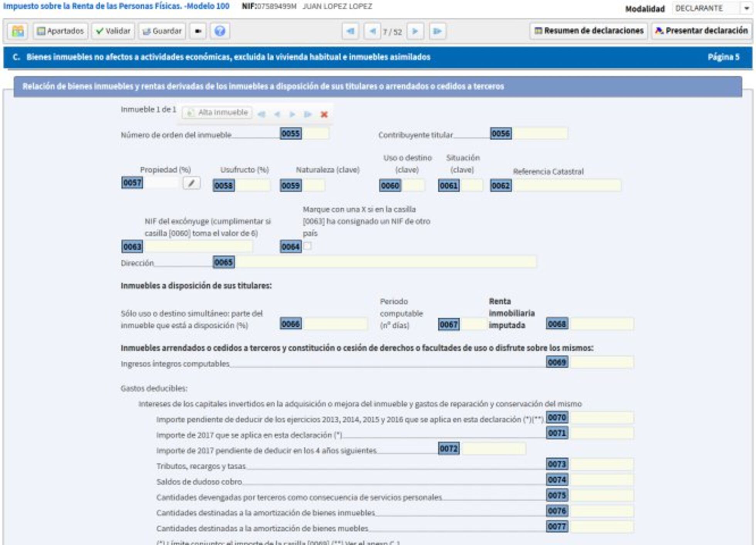Click the black toolbar icon next to Guardar
Screen dimensions: 756x545
[198, 31]
